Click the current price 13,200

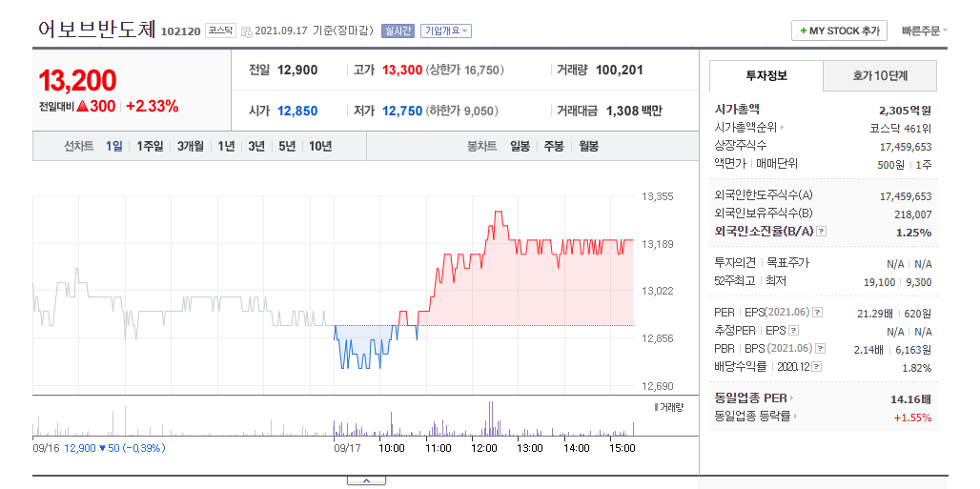(77, 81)
